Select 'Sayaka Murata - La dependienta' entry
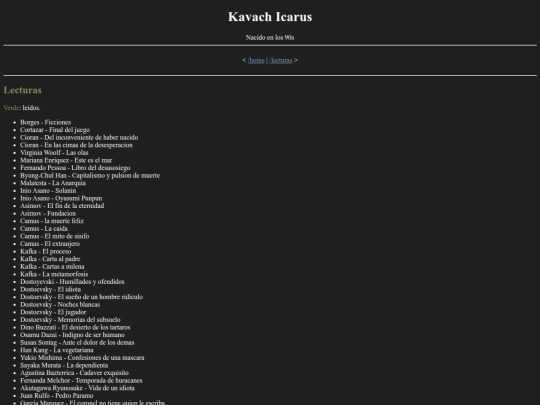Image resolution: width=540 pixels, height=405 pixels. coord(64,365)
